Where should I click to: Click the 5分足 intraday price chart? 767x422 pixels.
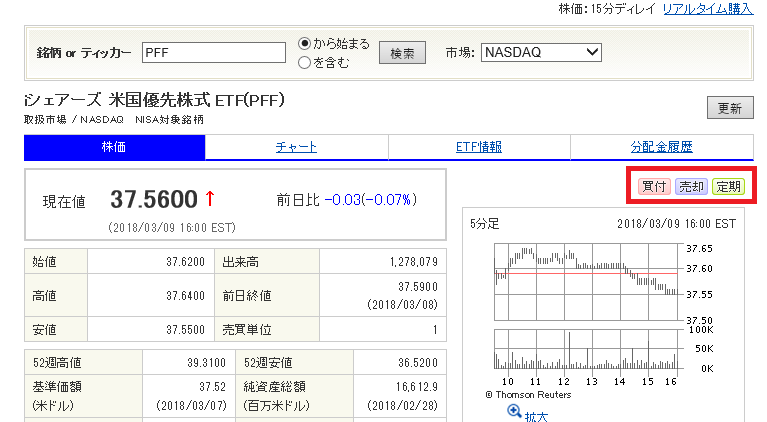[x=586, y=282]
